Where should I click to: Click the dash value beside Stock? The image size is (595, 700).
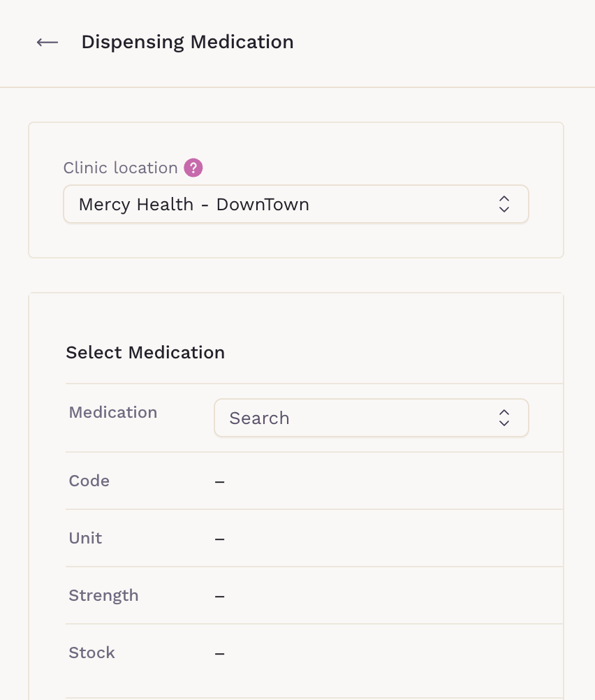point(219,653)
